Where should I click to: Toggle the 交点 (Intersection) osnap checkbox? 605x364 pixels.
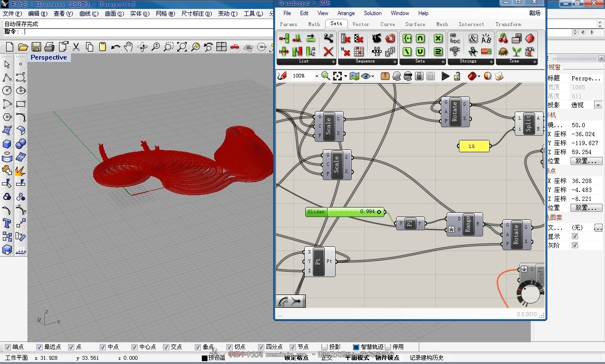coord(166,347)
